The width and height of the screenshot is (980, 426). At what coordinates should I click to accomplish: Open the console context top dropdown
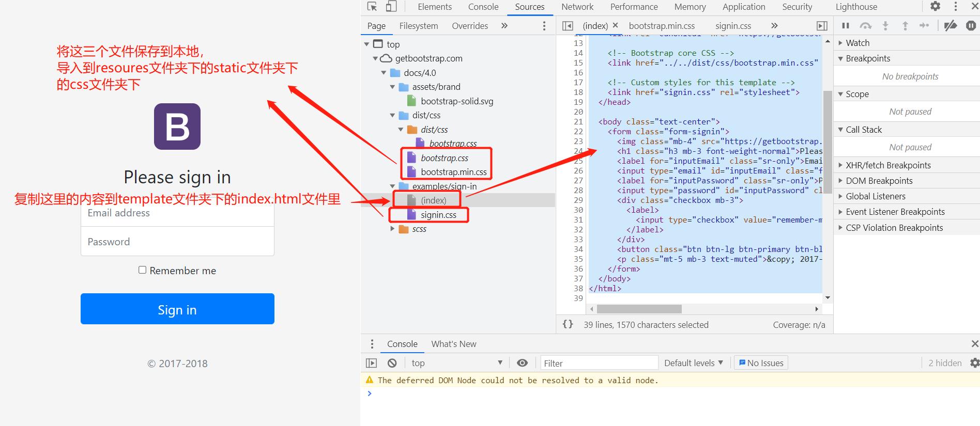(457, 363)
